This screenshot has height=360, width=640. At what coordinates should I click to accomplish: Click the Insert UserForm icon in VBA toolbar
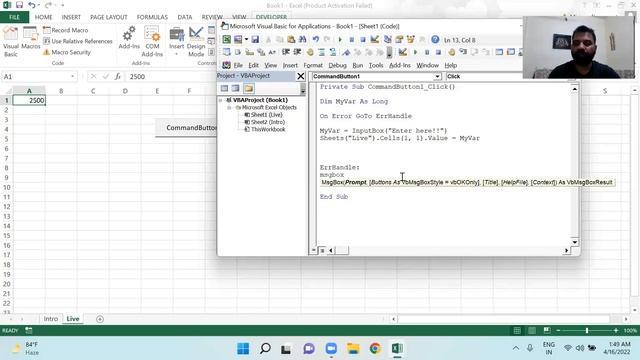coord(238,40)
